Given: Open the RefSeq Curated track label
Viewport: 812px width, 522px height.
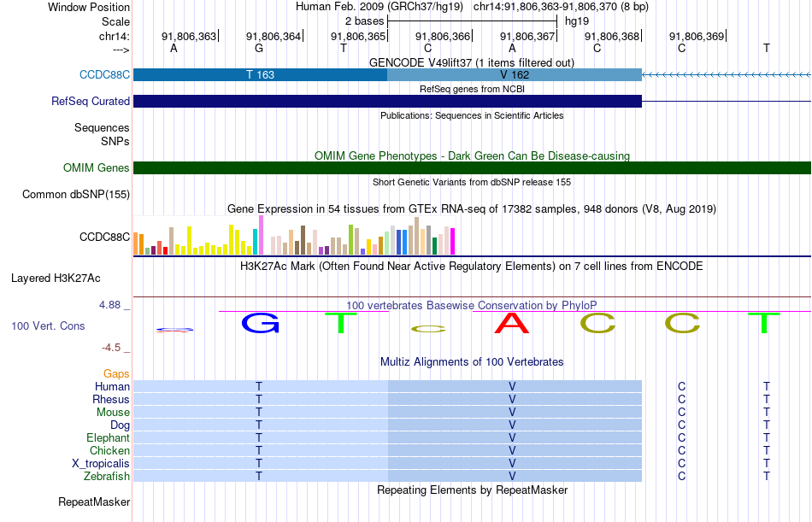Looking at the screenshot, I should click(90, 101).
